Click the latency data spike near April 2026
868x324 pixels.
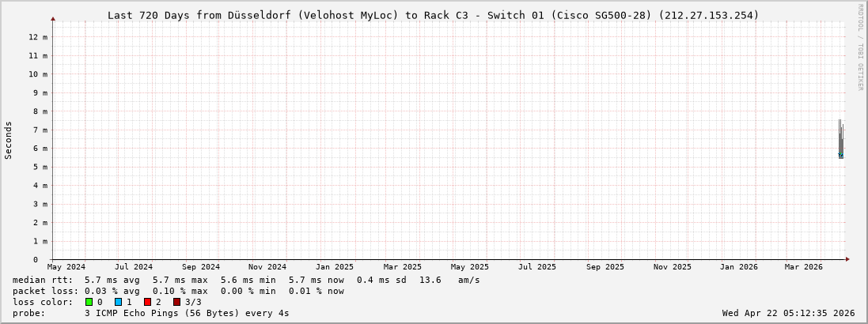point(841,140)
